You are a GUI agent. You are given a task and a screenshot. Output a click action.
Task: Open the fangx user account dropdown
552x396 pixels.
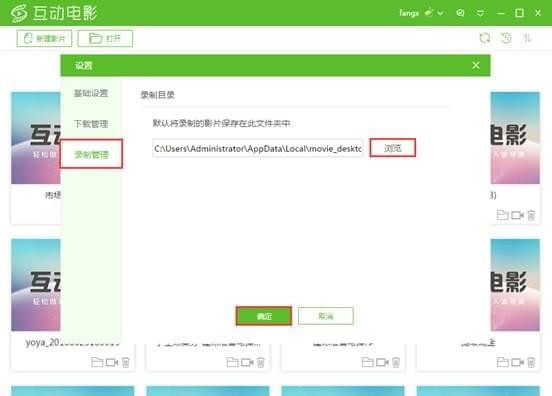(x=440, y=13)
